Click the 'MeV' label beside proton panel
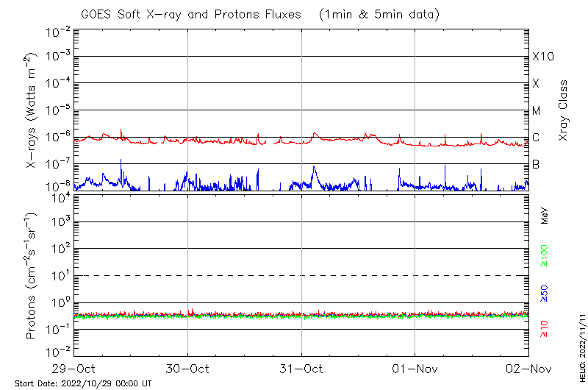The width and height of the screenshot is (588, 390). (x=545, y=216)
